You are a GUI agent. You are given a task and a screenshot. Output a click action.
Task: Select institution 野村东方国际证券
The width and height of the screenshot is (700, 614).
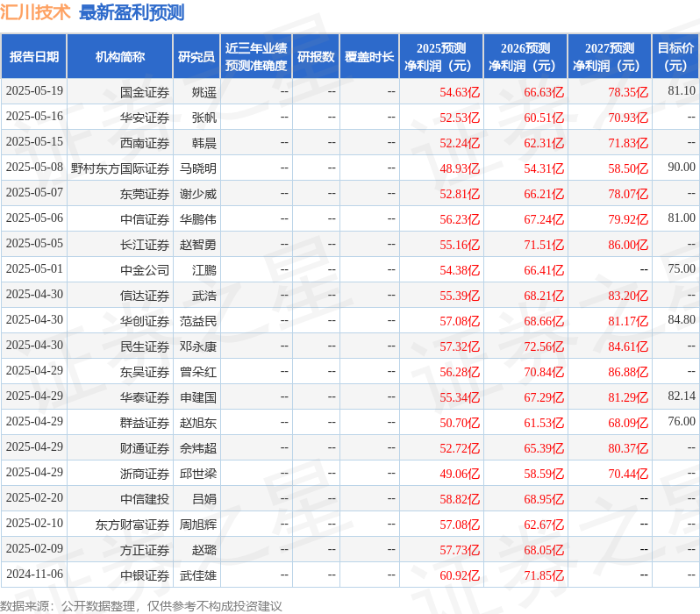[120, 168]
